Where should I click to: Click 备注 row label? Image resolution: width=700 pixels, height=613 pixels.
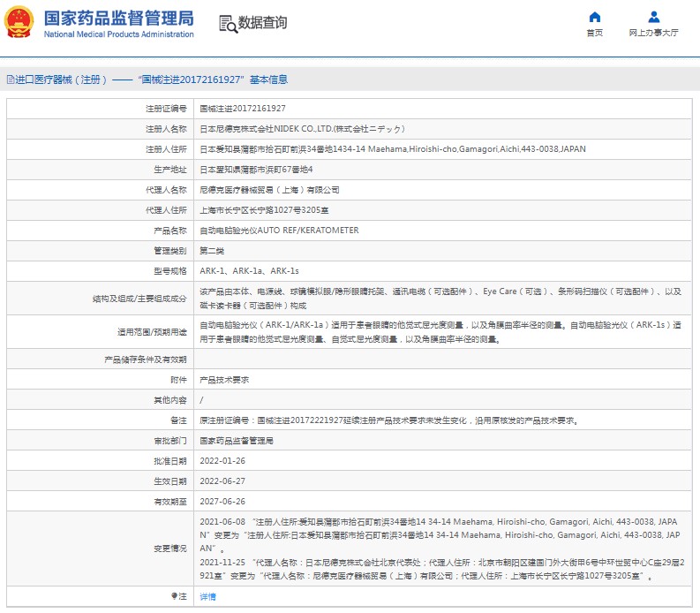tap(178, 420)
